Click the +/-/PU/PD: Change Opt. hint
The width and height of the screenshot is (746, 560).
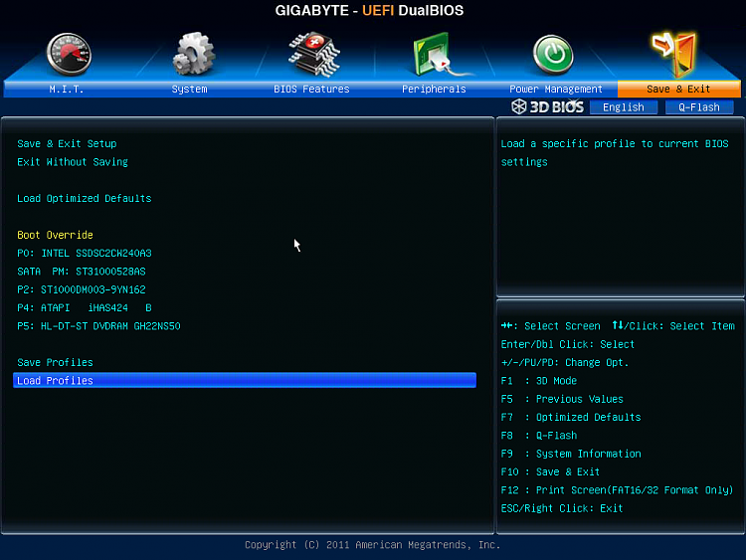pos(565,363)
